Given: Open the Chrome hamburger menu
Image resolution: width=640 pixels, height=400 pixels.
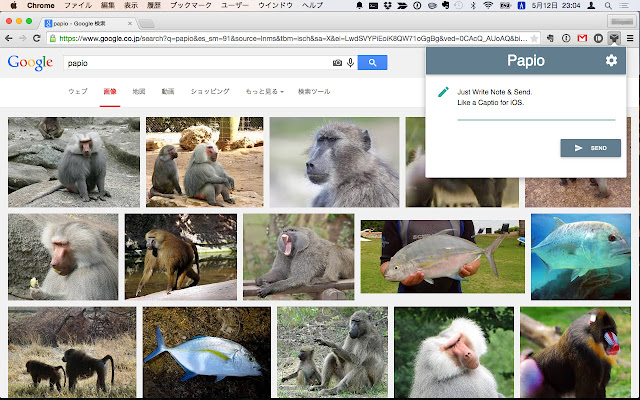Looking at the screenshot, I should pos(630,38).
